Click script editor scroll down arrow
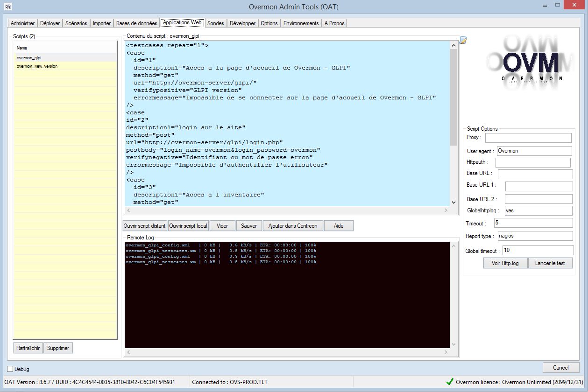This screenshot has width=588, height=392. click(x=453, y=203)
